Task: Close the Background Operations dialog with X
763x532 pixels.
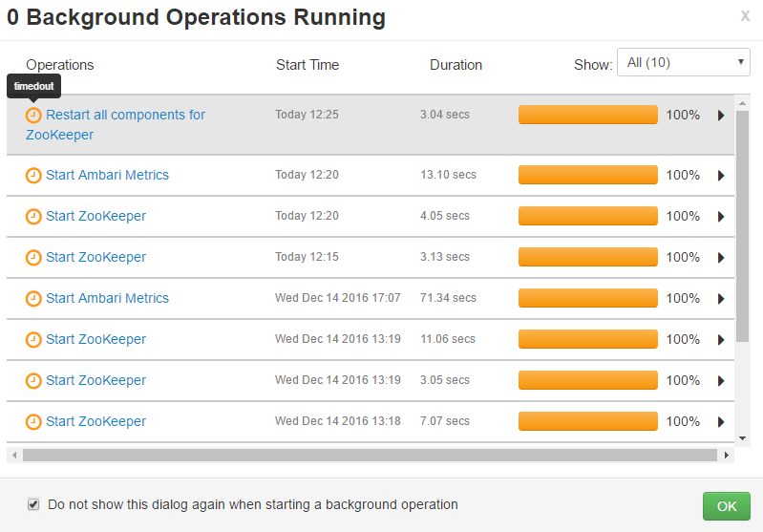Action: [x=745, y=16]
